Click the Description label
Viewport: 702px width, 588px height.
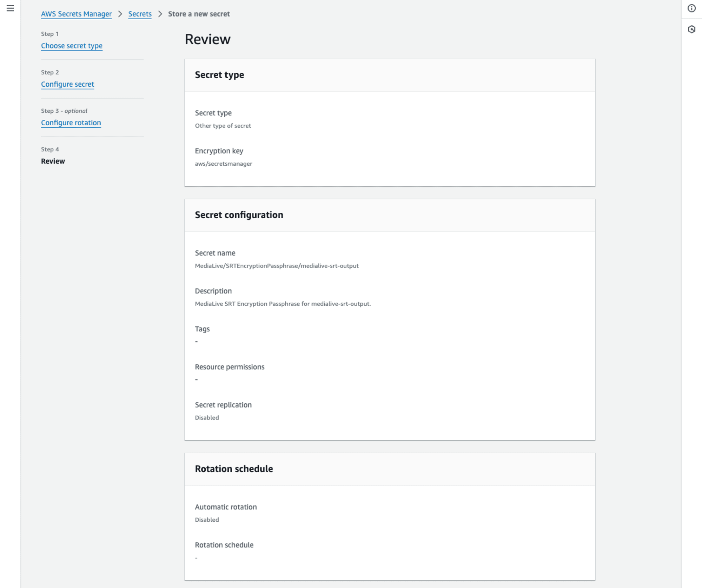[x=213, y=291]
